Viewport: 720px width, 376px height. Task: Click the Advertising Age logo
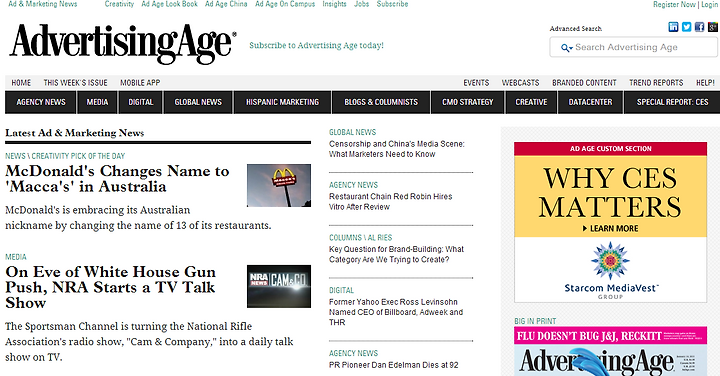pyautogui.click(x=123, y=44)
